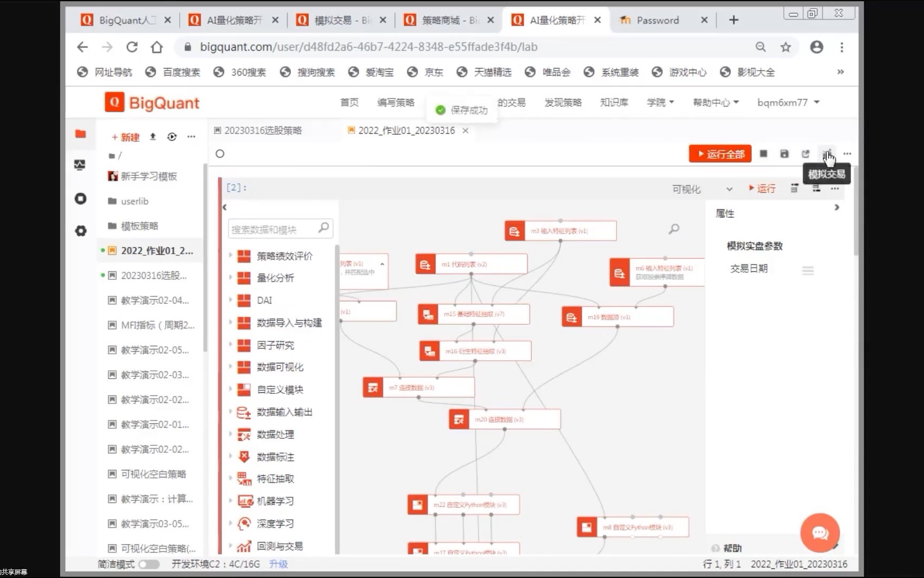Click the m1 代码列表 node icon
Viewport: 924px width, 578px height.
tap(425, 264)
